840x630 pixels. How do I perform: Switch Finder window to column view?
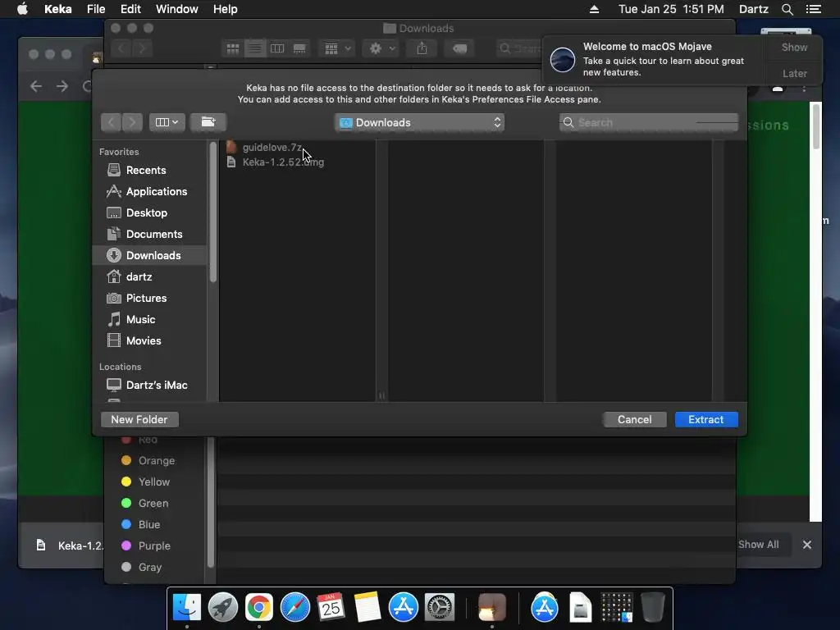point(277,48)
